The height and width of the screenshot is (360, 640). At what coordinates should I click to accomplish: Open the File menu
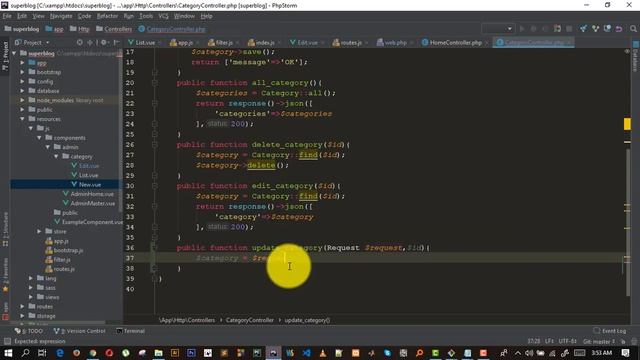pyautogui.click(x=7, y=16)
